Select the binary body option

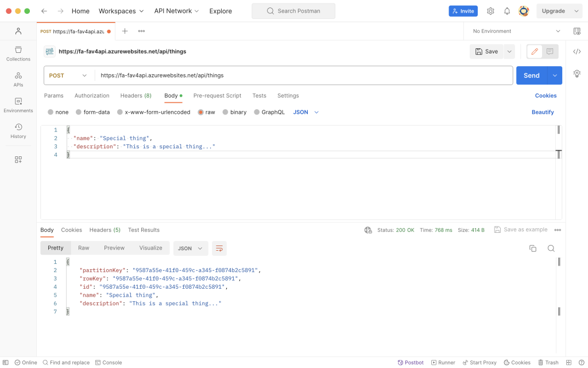coord(226,112)
